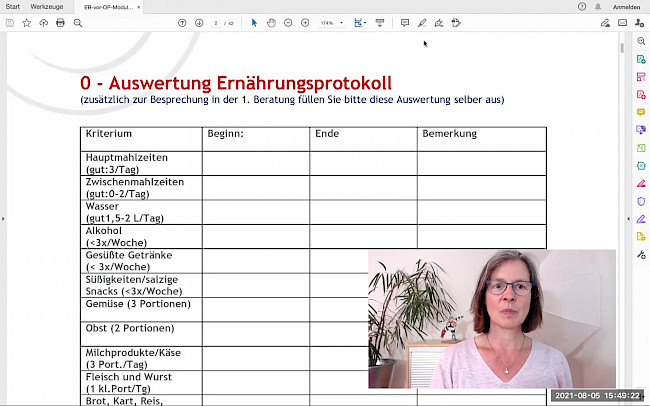Open the yellow Comment sidebar tool
The height and width of the screenshot is (406, 650).
(x=641, y=112)
